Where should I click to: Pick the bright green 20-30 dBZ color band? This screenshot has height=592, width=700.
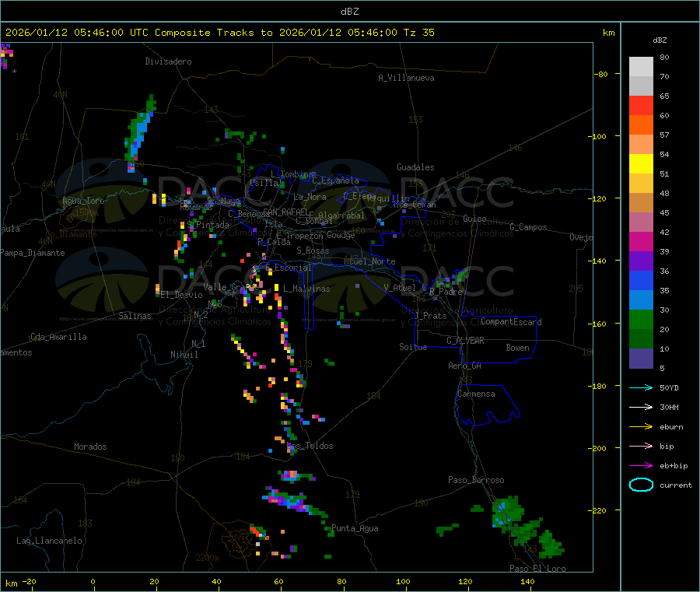click(x=641, y=320)
